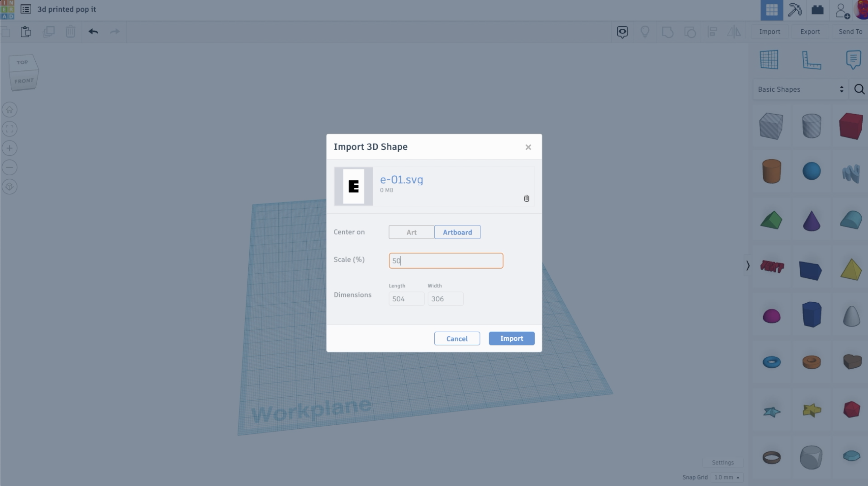Switch perspective with orthographic view icon
Viewport: 868px width, 486px height.
(9, 186)
